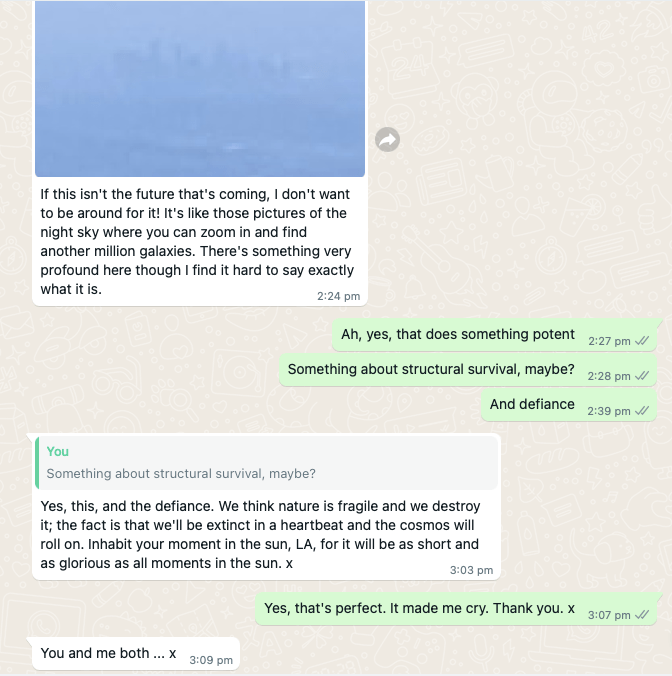Viewport: 672px width, 676px height.
Task: Click the double ticks on the 3:07 pm message
Action: pos(642,614)
